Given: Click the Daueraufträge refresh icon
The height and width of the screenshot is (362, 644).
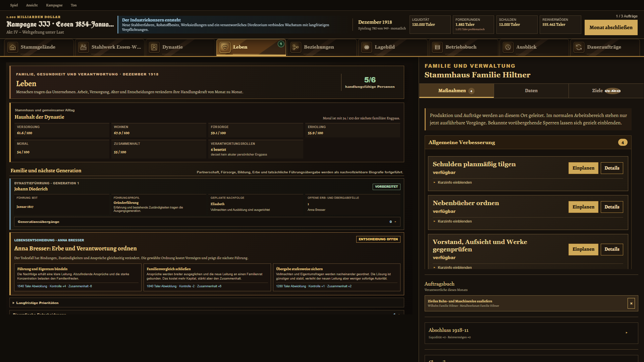Looking at the screenshot, I should pyautogui.click(x=579, y=47).
